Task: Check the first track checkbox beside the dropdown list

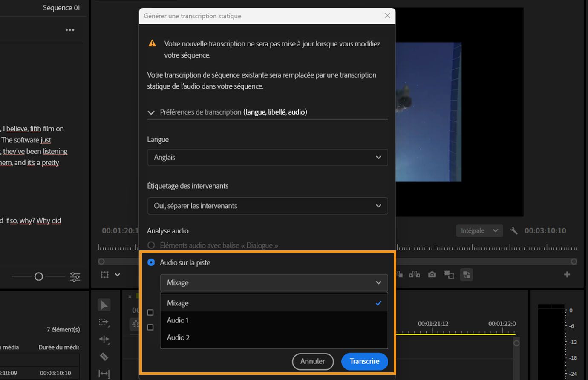Action: click(x=150, y=312)
